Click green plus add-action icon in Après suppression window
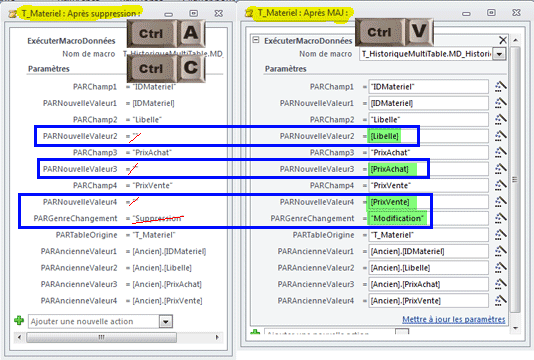This screenshot has width=534, height=360. (x=19, y=320)
